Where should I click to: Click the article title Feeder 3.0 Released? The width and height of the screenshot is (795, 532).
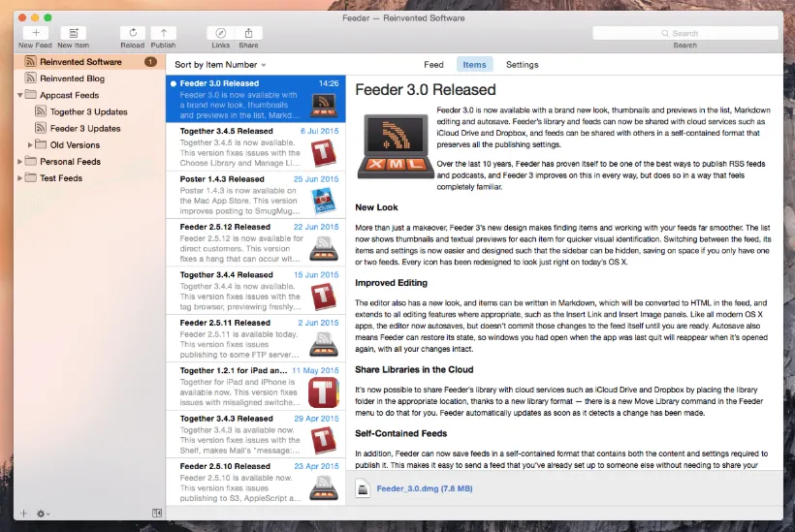[x=426, y=90]
